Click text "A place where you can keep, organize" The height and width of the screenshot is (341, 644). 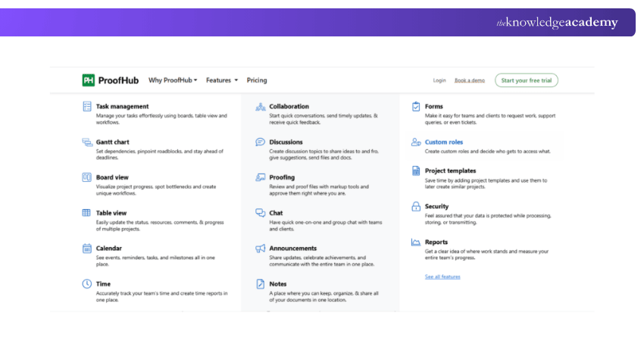(311, 293)
